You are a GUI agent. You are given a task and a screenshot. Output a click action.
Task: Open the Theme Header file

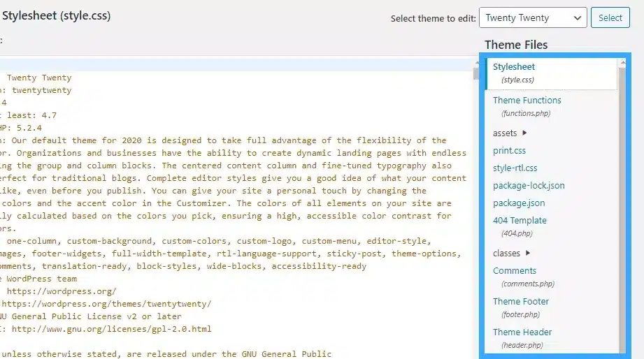click(522, 332)
